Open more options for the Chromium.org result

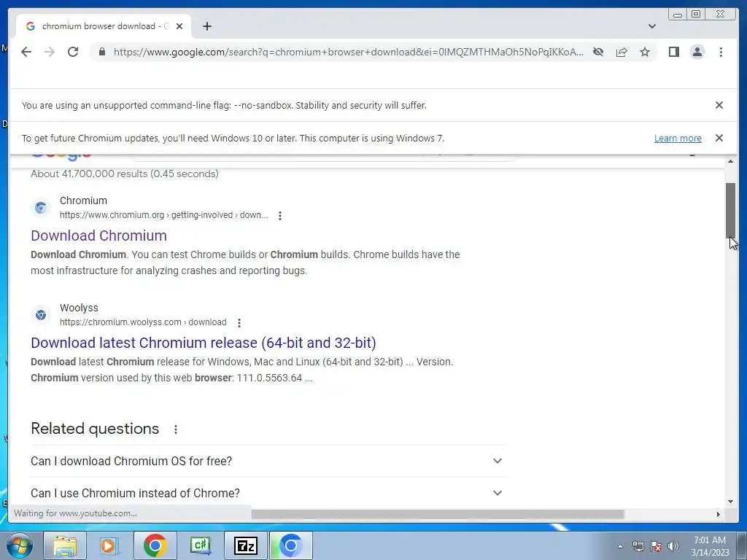tap(280, 215)
